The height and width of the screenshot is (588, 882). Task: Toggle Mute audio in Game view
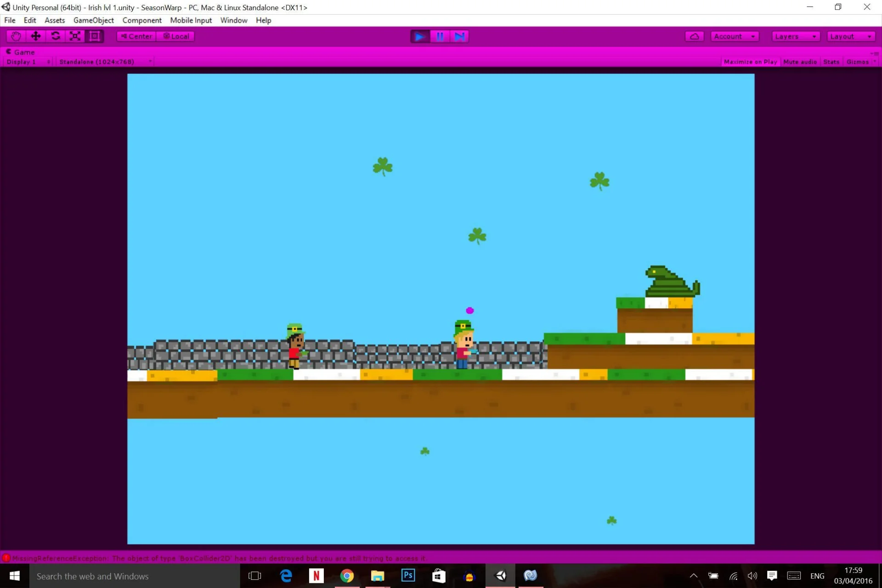800,62
